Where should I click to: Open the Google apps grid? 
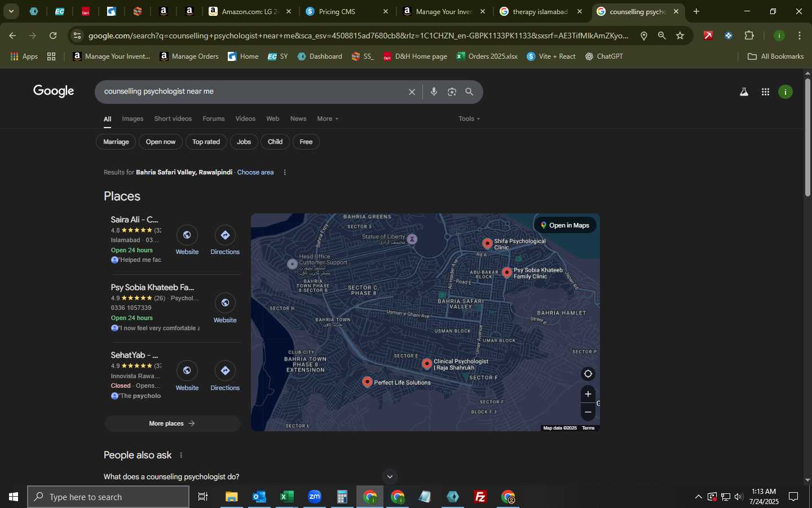tap(765, 92)
